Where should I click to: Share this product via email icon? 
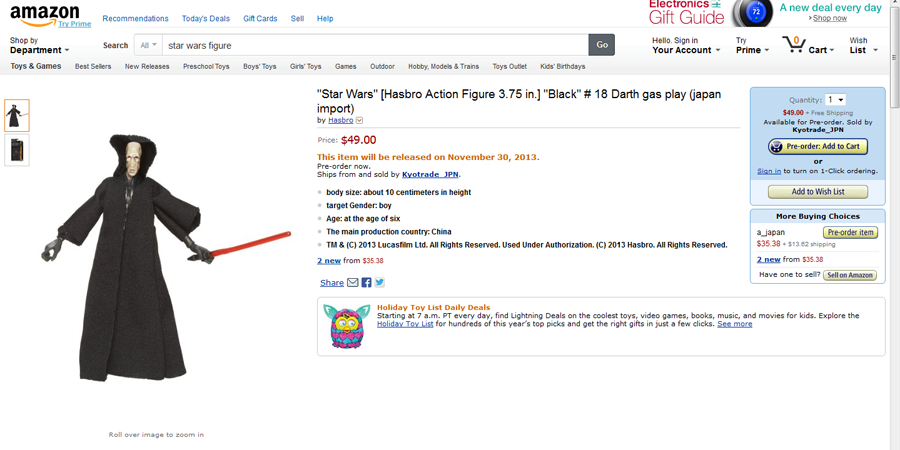click(353, 283)
